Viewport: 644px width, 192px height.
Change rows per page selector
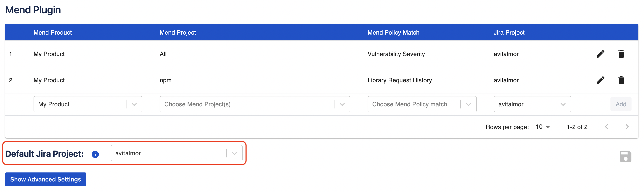click(x=543, y=127)
